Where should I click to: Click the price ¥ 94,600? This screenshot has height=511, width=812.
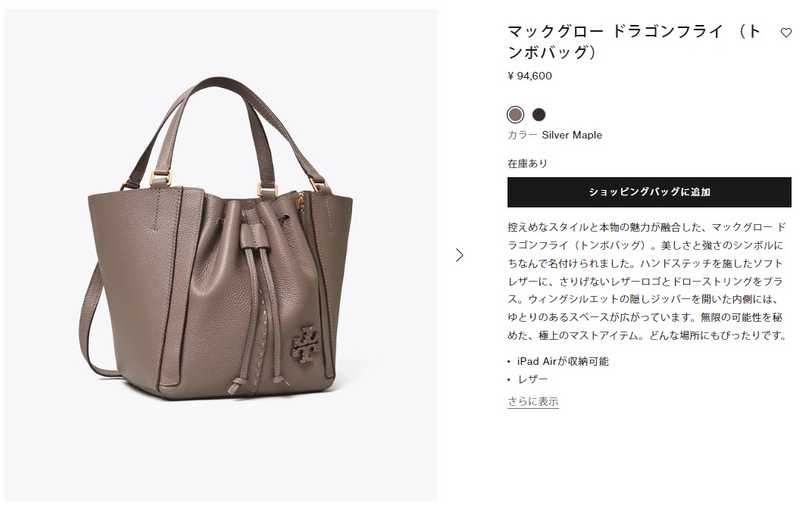point(529,76)
